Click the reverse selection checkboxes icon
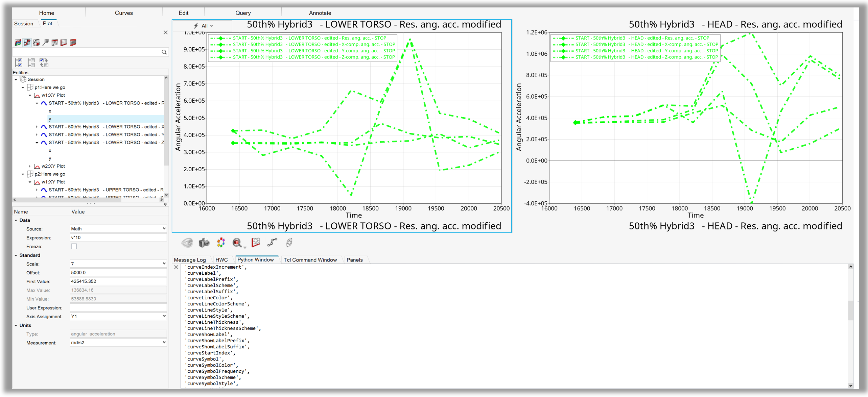Viewport: 868px width, 397px height. pos(44,63)
